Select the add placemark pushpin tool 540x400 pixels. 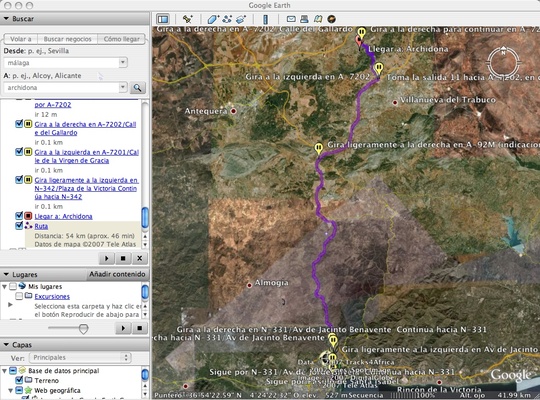pos(188,19)
